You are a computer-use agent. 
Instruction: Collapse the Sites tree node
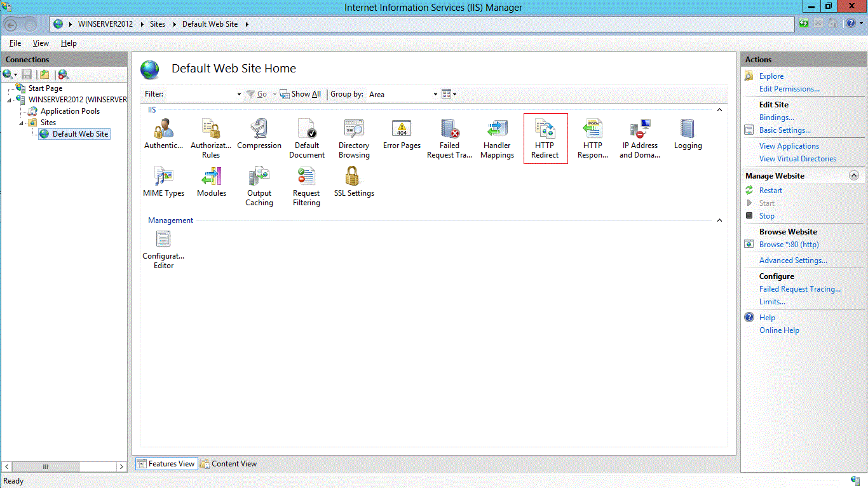[x=21, y=123]
